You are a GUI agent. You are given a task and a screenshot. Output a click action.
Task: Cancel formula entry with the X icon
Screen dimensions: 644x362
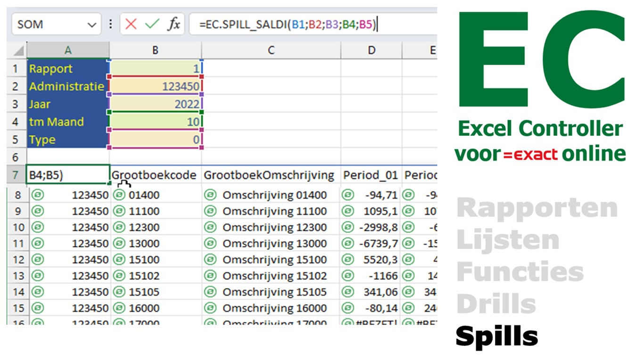(131, 24)
